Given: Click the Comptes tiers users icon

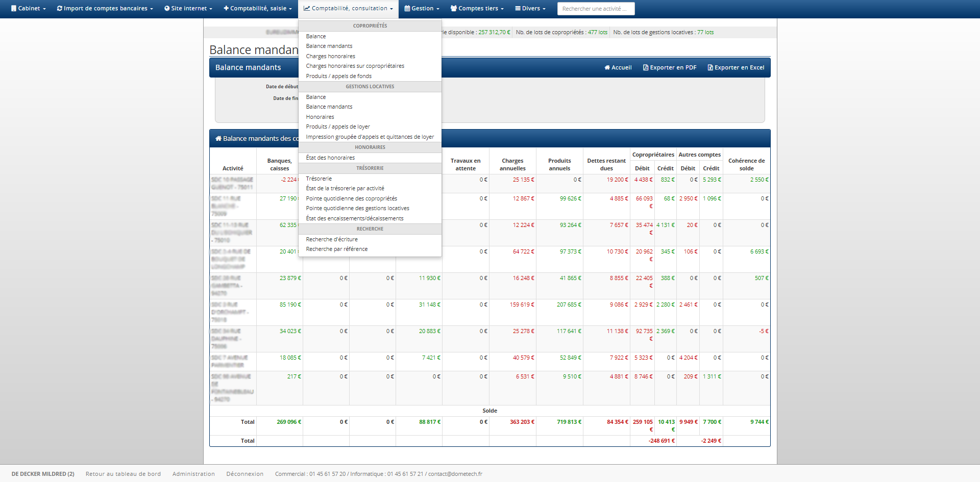Looking at the screenshot, I should point(454,9).
